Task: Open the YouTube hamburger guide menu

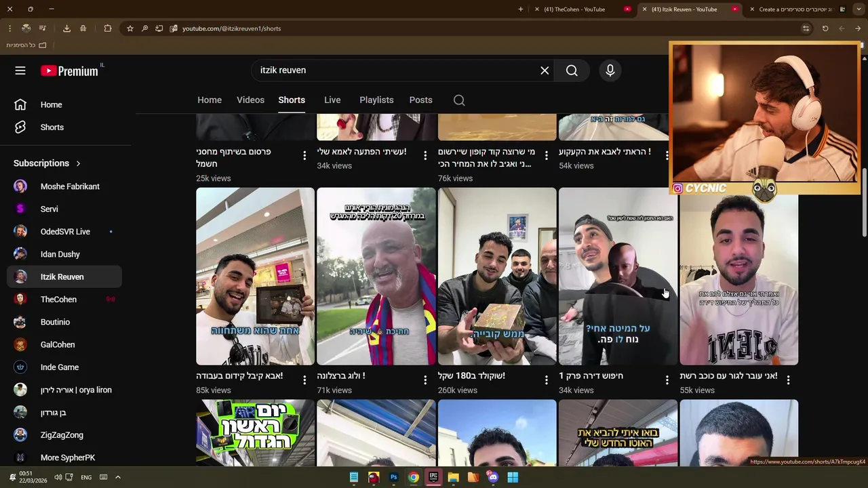Action: tap(20, 70)
